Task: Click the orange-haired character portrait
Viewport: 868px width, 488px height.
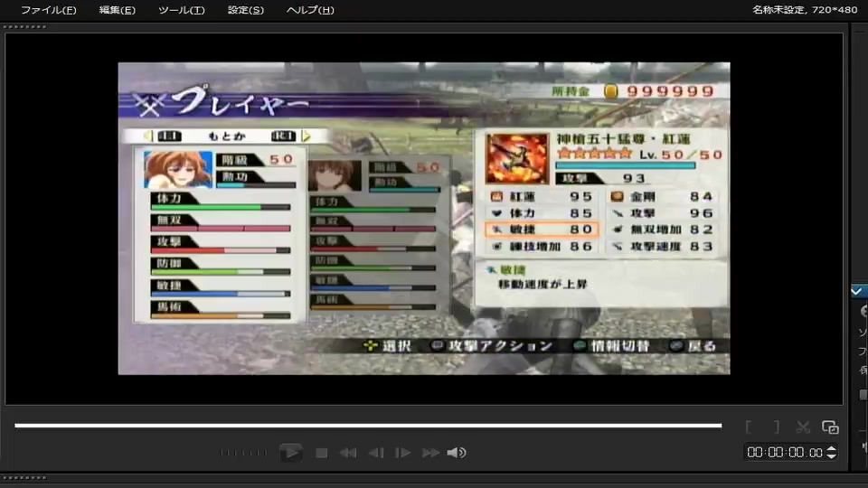Action: (x=178, y=170)
